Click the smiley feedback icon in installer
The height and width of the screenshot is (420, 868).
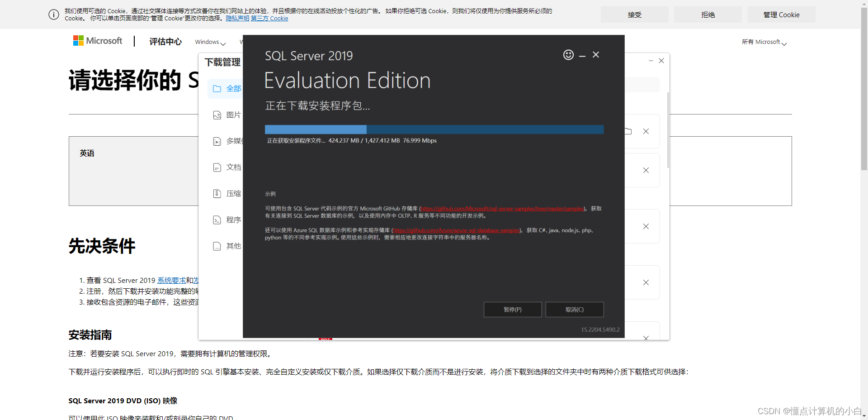click(568, 55)
